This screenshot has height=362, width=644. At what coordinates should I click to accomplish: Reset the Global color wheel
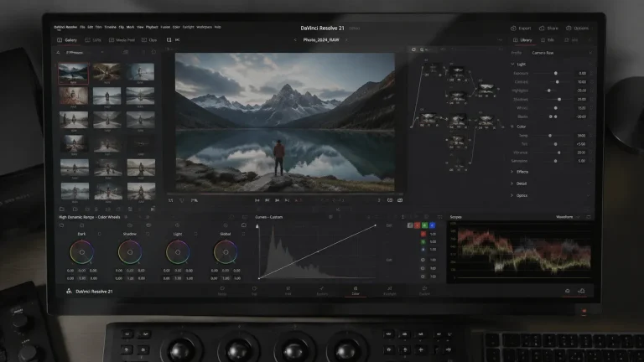(243, 234)
